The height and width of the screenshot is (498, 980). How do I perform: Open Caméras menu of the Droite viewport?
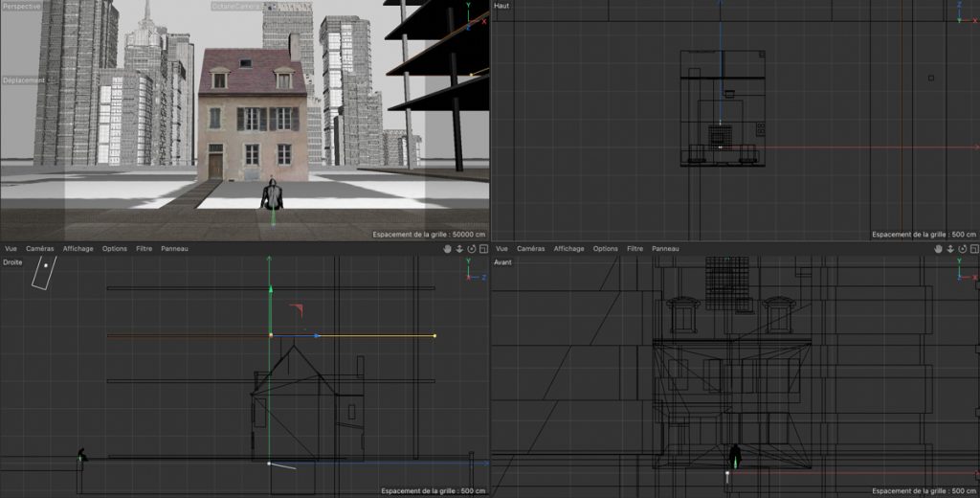coord(40,249)
